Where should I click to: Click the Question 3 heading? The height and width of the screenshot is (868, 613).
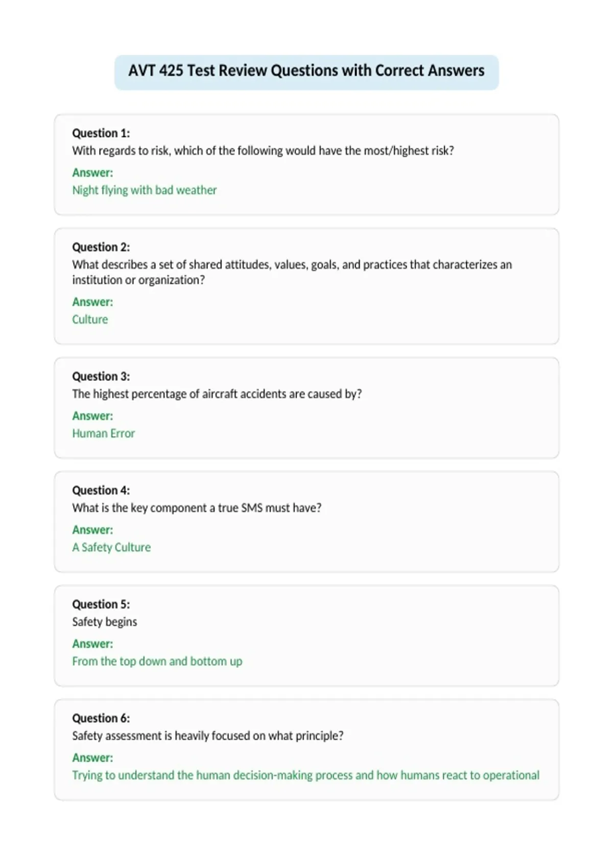click(x=101, y=376)
